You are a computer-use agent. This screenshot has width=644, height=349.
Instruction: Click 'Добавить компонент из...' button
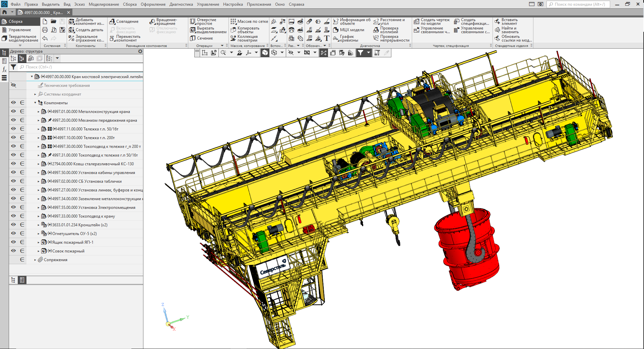[x=86, y=21]
